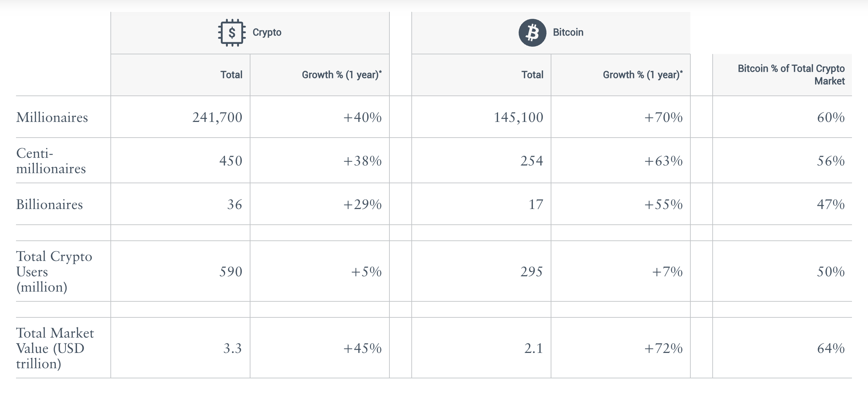Click the Bitcoin logo icon

[532, 33]
